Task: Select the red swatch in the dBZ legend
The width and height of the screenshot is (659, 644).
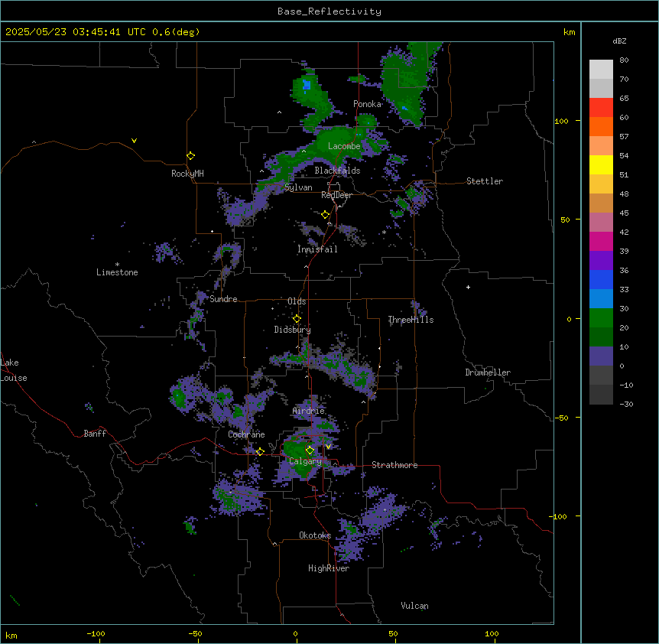Action: point(601,108)
